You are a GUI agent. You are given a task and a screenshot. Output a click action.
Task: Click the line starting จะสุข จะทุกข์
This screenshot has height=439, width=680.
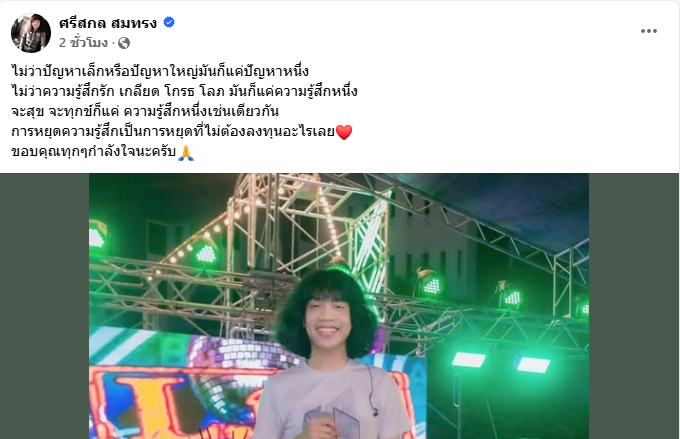pos(145,112)
